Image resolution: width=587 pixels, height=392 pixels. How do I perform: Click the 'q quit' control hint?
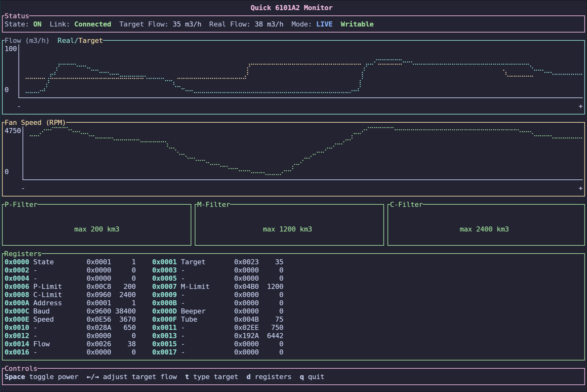click(312, 377)
